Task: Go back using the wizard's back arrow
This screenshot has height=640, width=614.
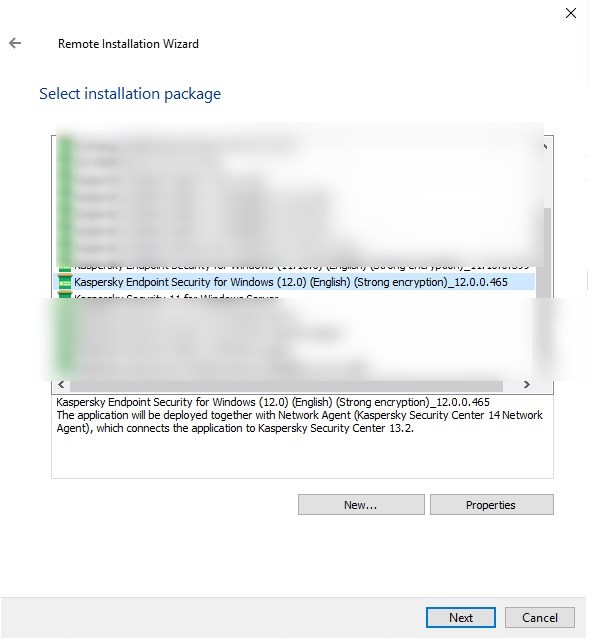Action: pos(15,44)
